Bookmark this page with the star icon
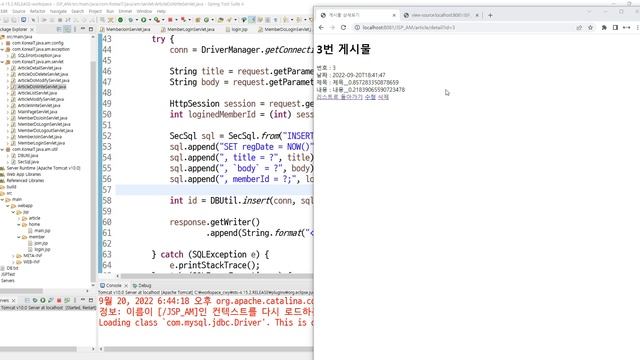The width and height of the screenshot is (640, 360). [590, 27]
